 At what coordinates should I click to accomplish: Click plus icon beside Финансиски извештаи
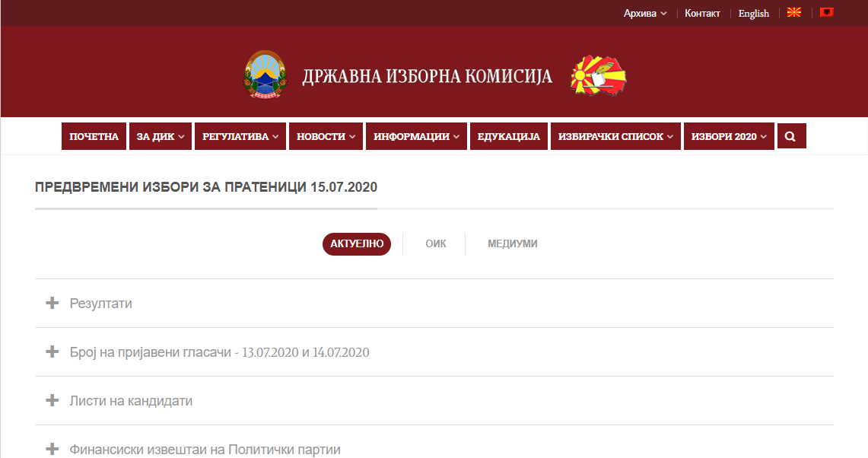point(52,449)
